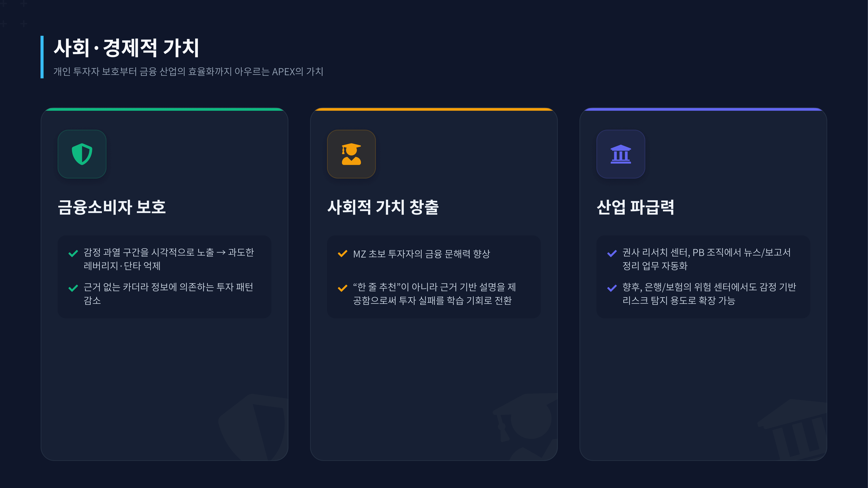
Task: Click the green shield icon
Action: coord(82,154)
